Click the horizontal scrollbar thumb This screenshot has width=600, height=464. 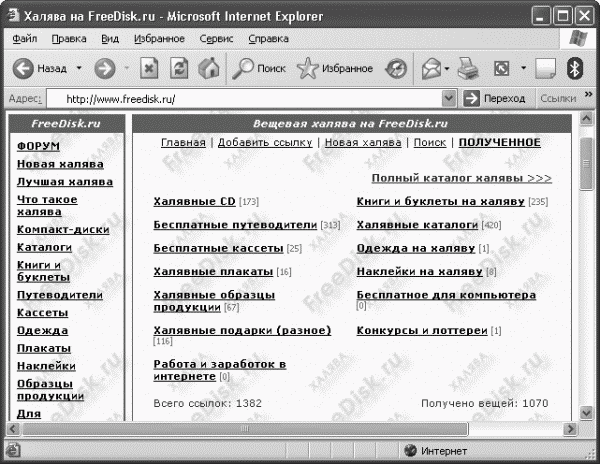(x=245, y=429)
